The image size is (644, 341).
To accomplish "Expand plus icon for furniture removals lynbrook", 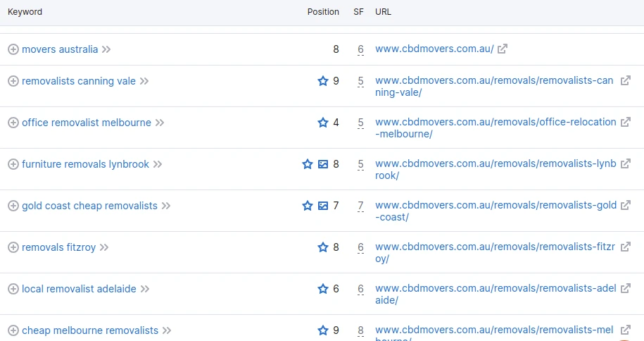I will (x=13, y=164).
